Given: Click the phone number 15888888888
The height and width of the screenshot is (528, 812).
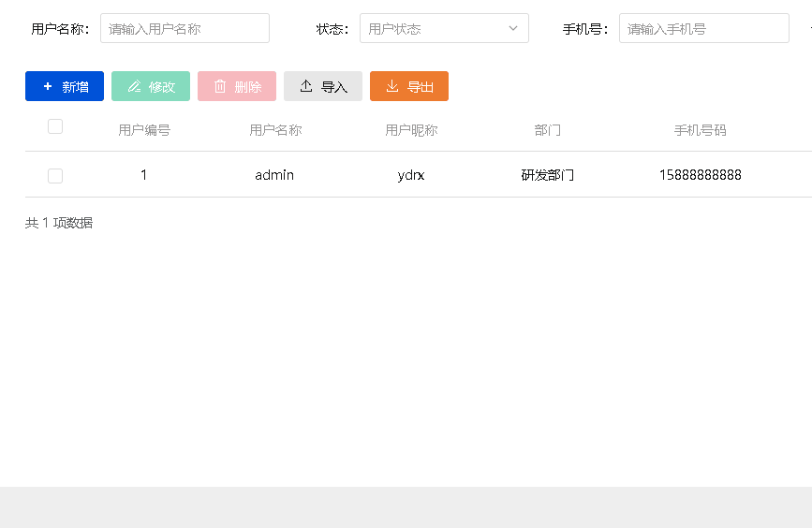Looking at the screenshot, I should 701,175.
